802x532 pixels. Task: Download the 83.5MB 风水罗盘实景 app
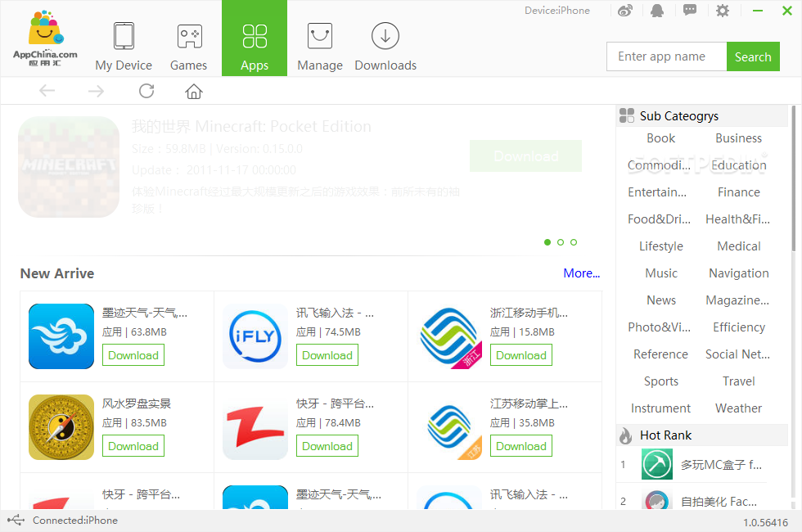pos(133,446)
